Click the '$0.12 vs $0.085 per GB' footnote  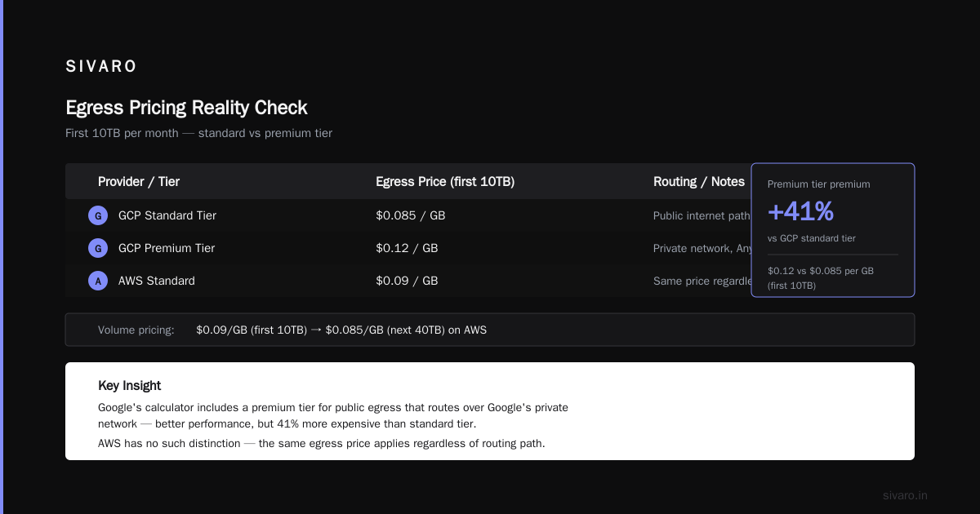coord(821,278)
